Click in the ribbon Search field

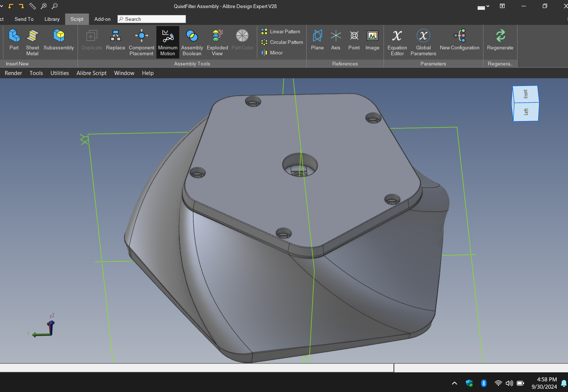[152, 19]
